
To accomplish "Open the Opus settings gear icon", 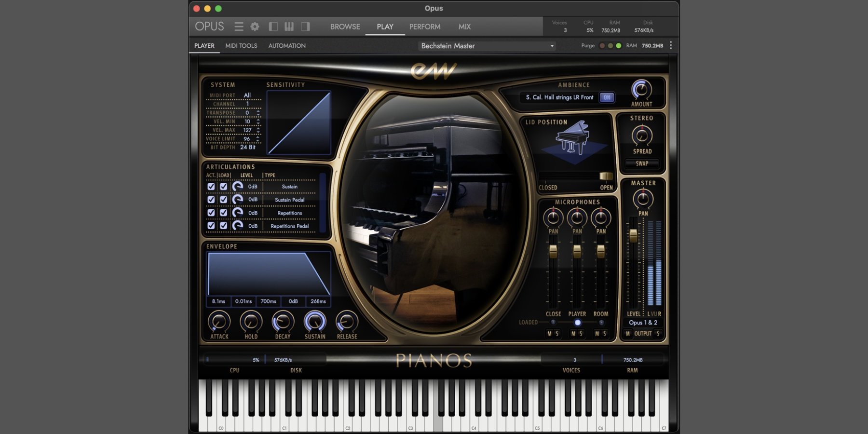I will tap(255, 27).
